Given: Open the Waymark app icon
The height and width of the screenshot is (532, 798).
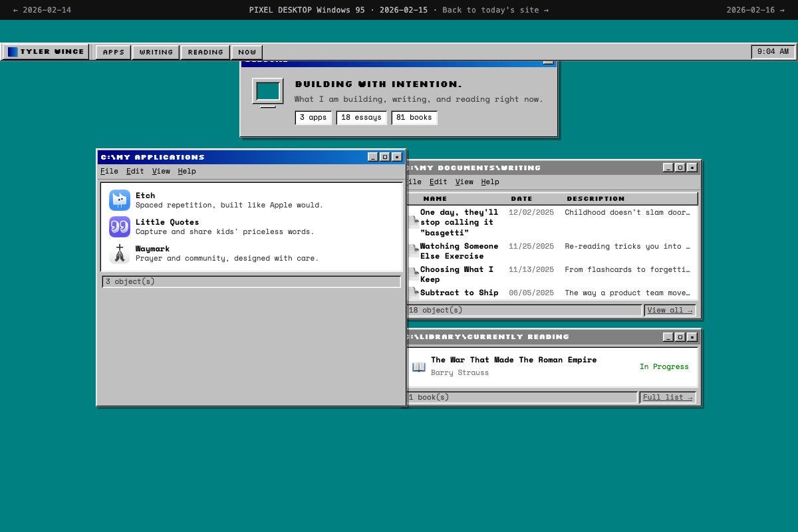Looking at the screenshot, I should (x=120, y=253).
